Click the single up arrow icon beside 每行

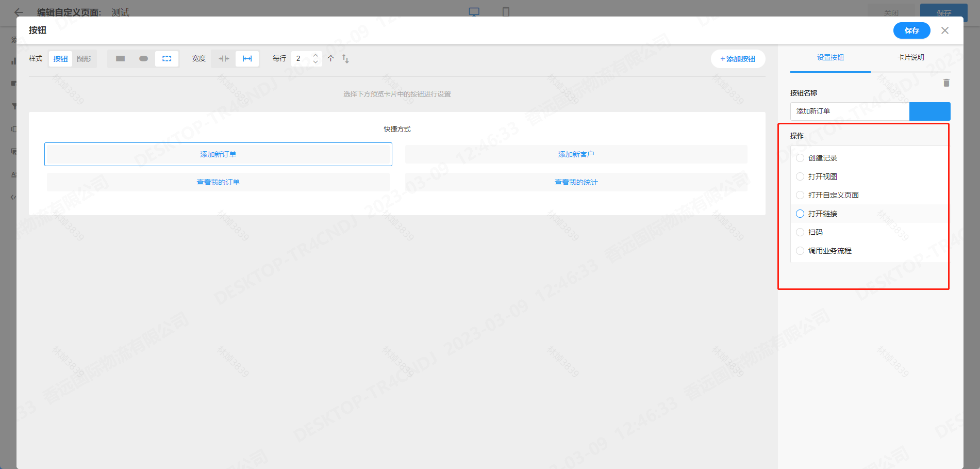tap(331, 59)
